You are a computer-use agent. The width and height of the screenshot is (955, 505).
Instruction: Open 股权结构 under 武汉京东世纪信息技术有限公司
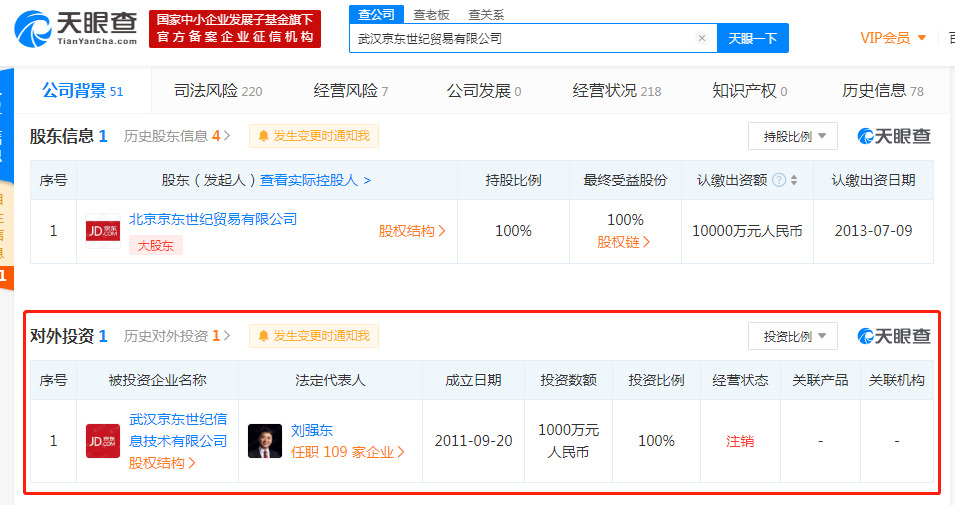pos(162,463)
